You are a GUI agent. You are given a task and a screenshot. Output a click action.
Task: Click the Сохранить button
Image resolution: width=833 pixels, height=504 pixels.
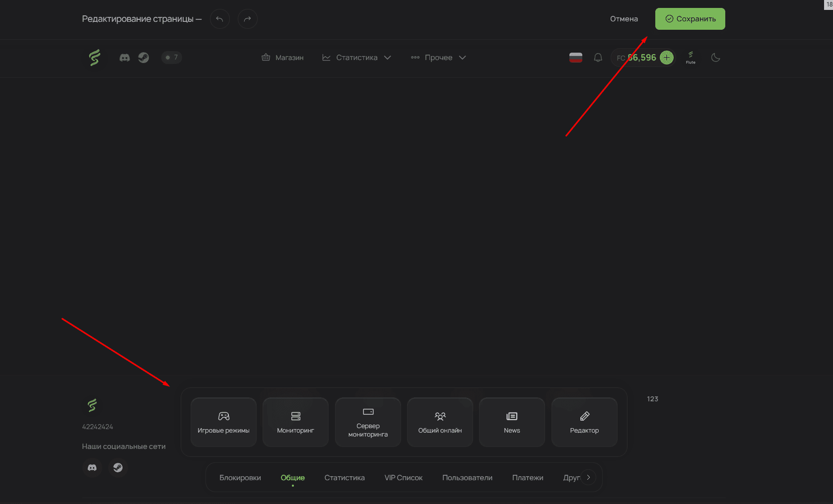[690, 18]
